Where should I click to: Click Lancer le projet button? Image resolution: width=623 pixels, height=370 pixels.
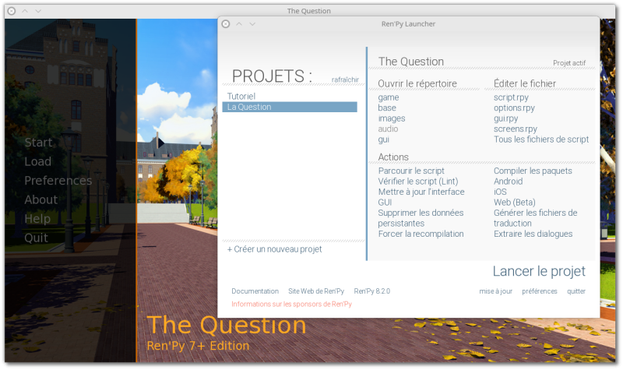click(539, 271)
